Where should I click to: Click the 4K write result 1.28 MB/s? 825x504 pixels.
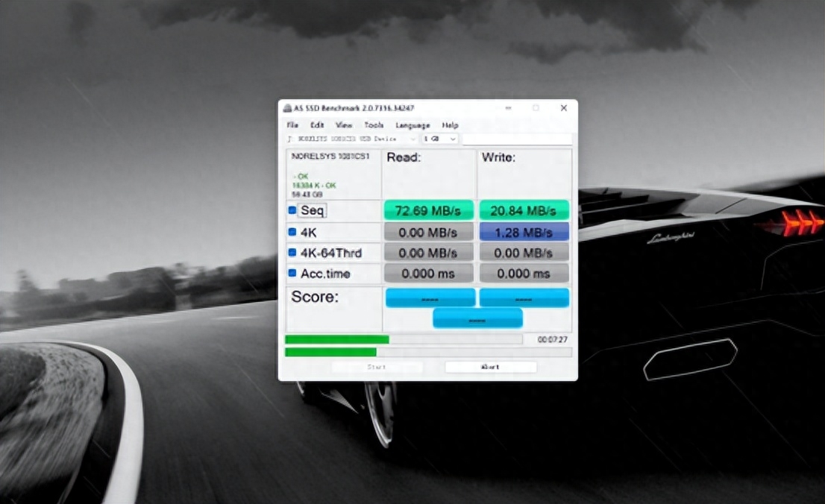[x=524, y=232]
